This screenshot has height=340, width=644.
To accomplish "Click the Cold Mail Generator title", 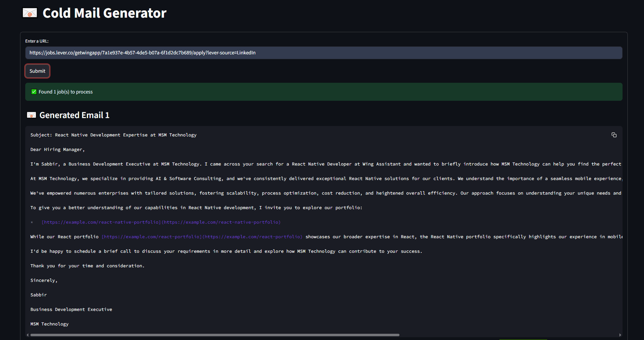I will click(104, 13).
